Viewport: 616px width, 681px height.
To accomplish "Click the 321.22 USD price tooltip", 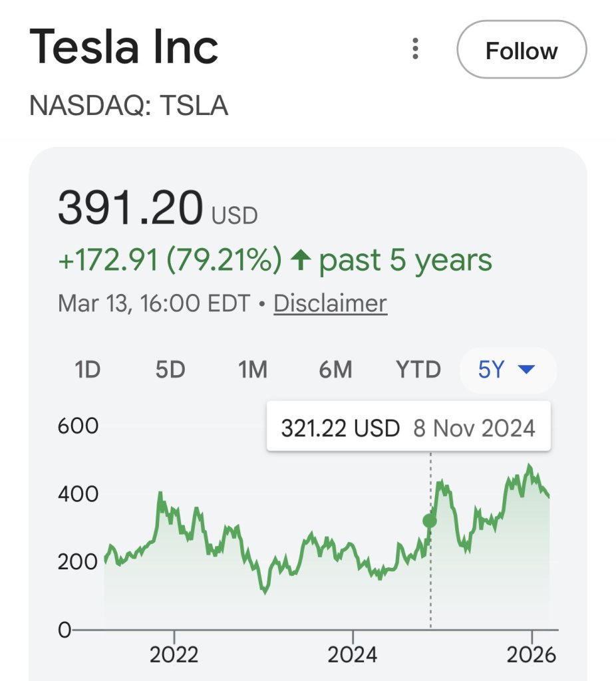I will pyautogui.click(x=408, y=427).
